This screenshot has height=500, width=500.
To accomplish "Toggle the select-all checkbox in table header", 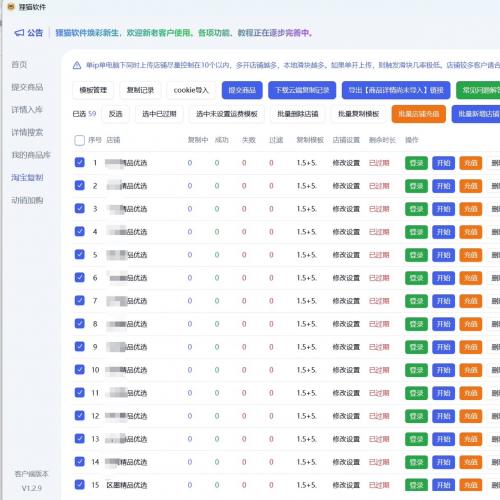I will pos(79,140).
